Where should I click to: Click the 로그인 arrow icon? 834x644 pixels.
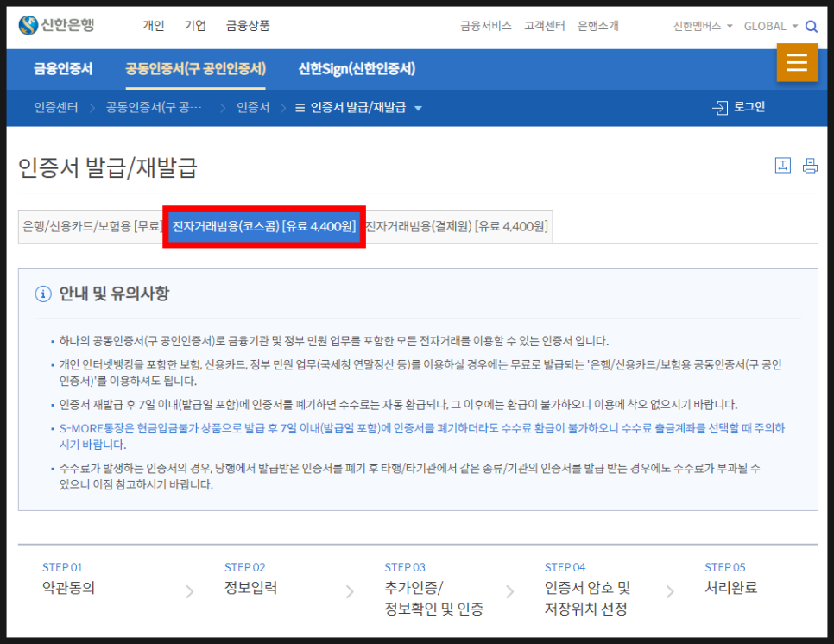[718, 107]
